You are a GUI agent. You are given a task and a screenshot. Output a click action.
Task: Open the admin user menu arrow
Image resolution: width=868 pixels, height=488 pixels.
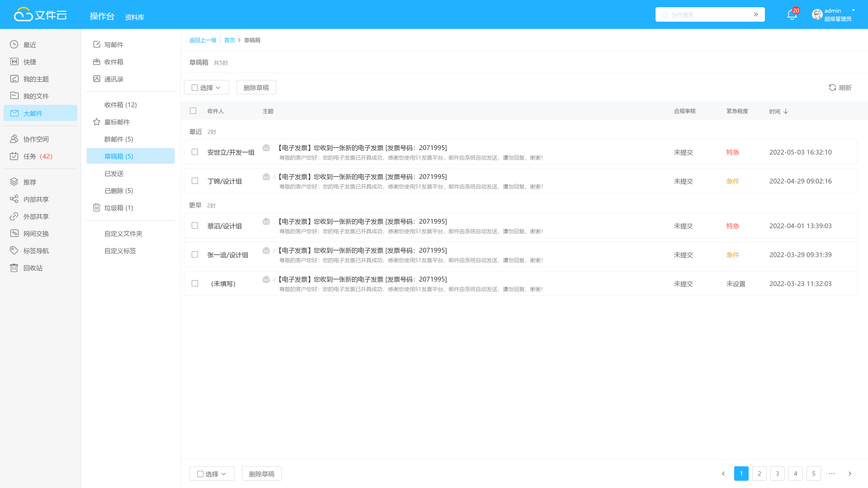[853, 10]
